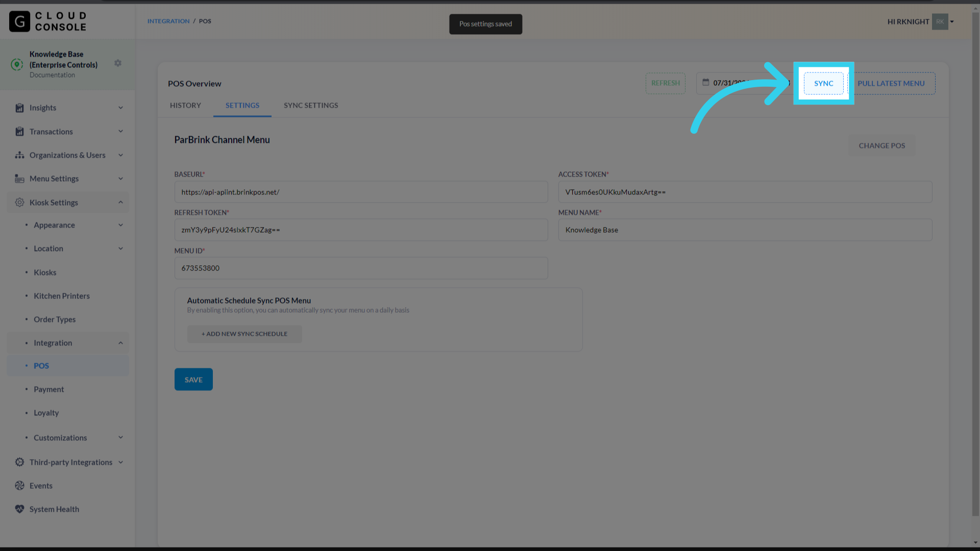
Task: Expand Third-party Integrations chevron
Action: pyautogui.click(x=120, y=462)
